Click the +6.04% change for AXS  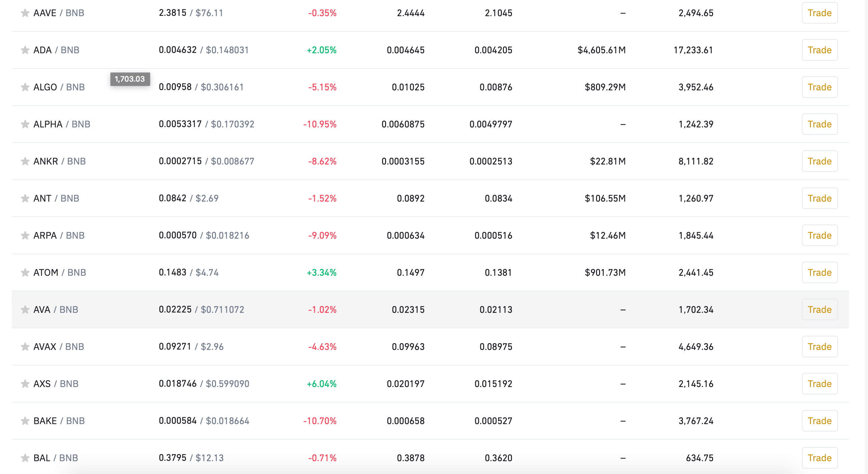321,384
